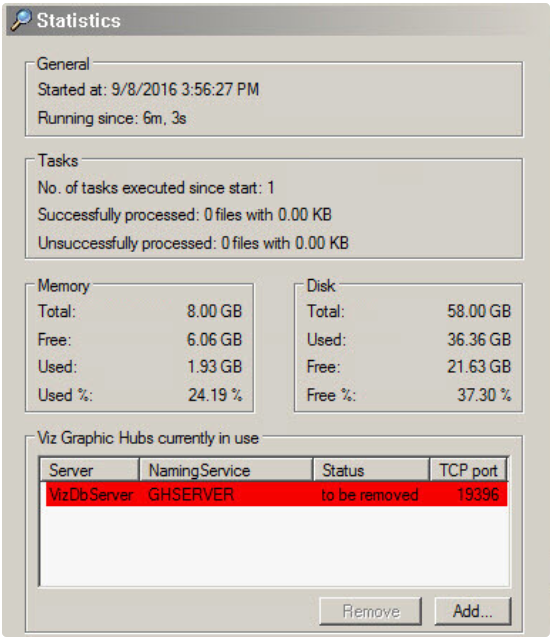Select the GHSERVER naming service cell

pos(191,495)
